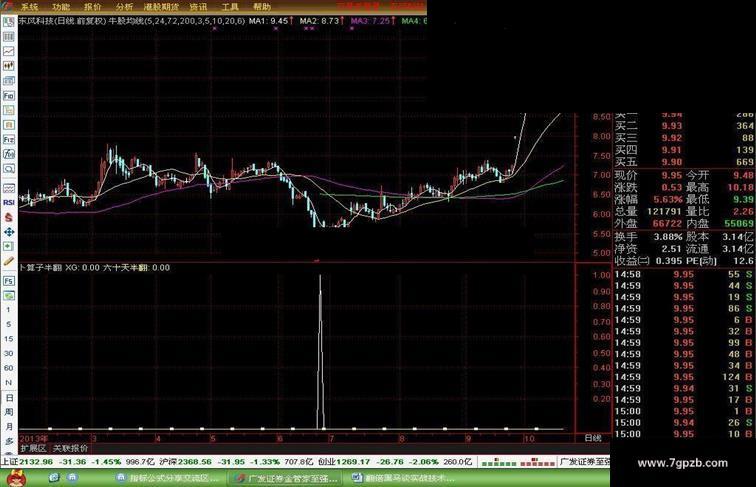
Task: Switch to daily 日 period
Action: coord(9,398)
